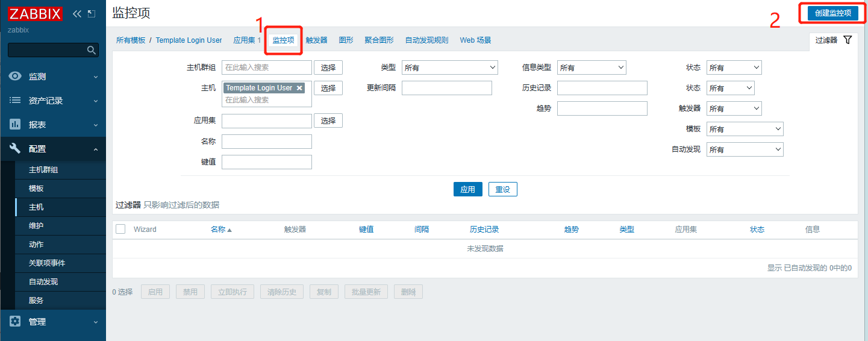This screenshot has height=341, width=868.
Task: Switch to the Web 场景 tab
Action: point(476,40)
